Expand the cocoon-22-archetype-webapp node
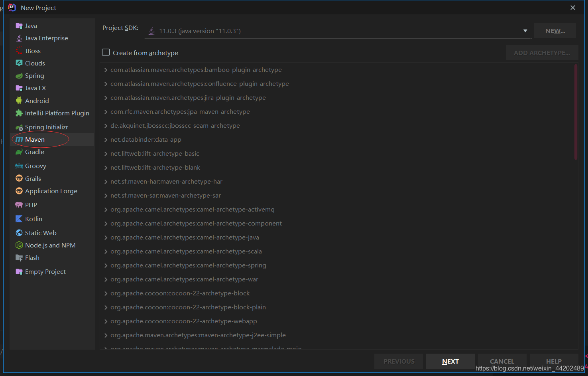 point(106,321)
